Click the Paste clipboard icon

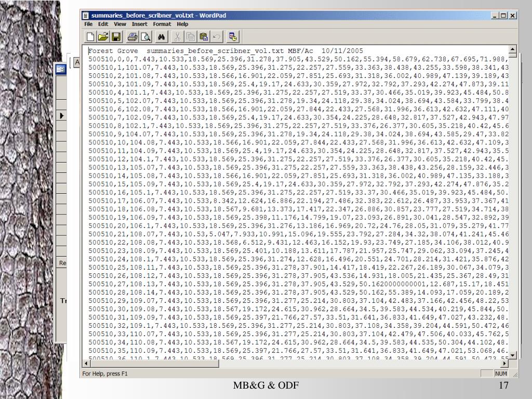click(x=204, y=37)
